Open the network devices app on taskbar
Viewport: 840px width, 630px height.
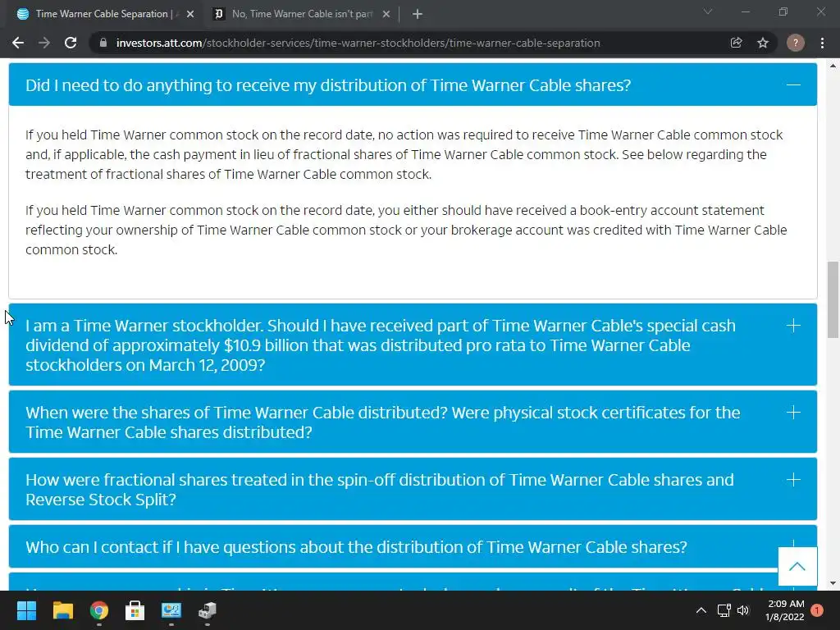[208, 610]
